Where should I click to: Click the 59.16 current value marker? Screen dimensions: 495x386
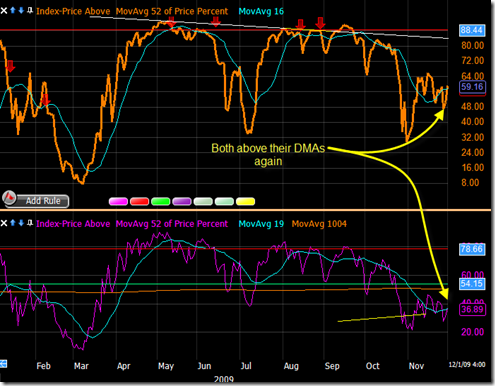[472, 87]
